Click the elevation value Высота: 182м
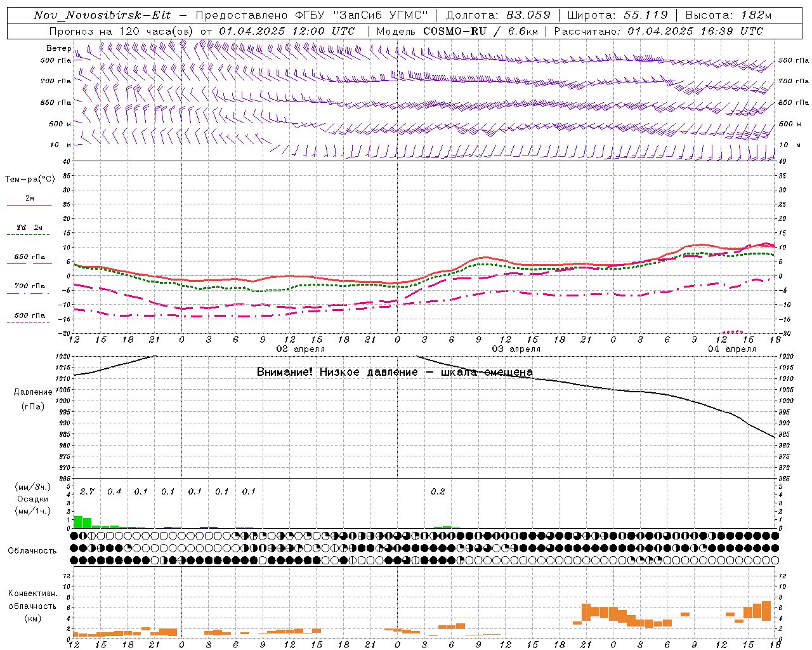The image size is (812, 650). click(x=728, y=15)
